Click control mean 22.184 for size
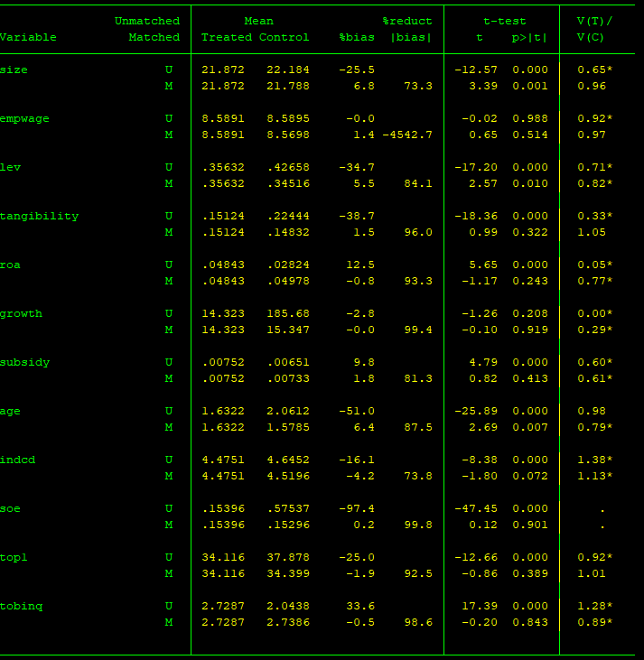 click(x=288, y=70)
